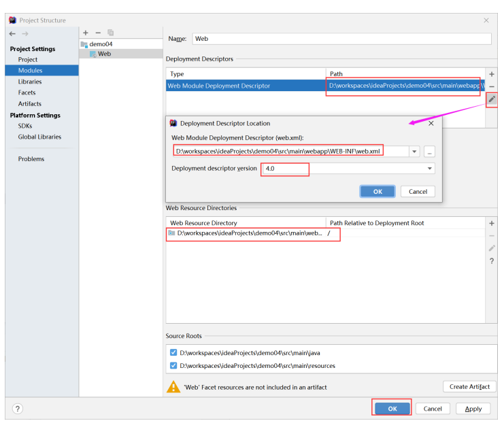This screenshot has height=423, width=504.
Task: Remove selected module with minus icon
Action: (x=98, y=33)
